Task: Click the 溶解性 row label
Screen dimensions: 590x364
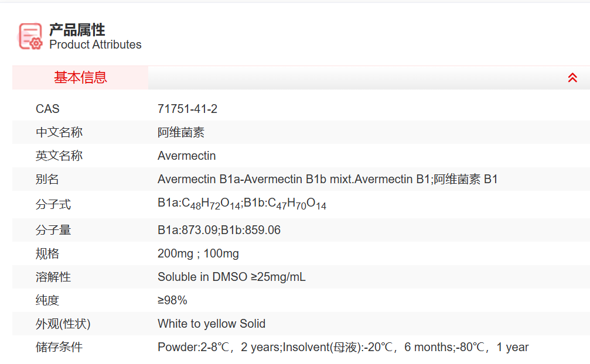Action: pos(53,277)
